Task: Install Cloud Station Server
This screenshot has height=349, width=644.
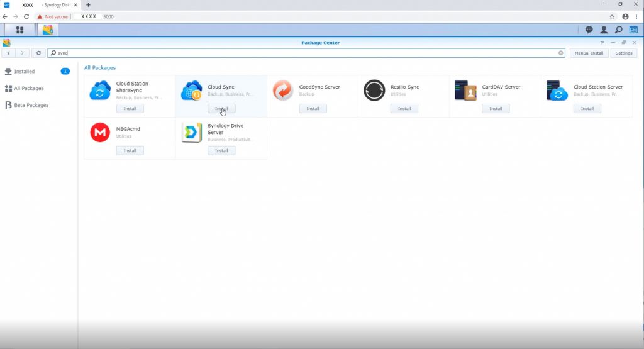Action: click(587, 108)
